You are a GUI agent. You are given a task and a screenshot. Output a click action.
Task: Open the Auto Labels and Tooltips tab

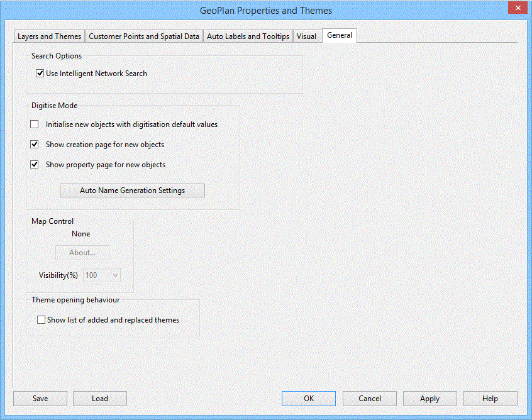248,36
